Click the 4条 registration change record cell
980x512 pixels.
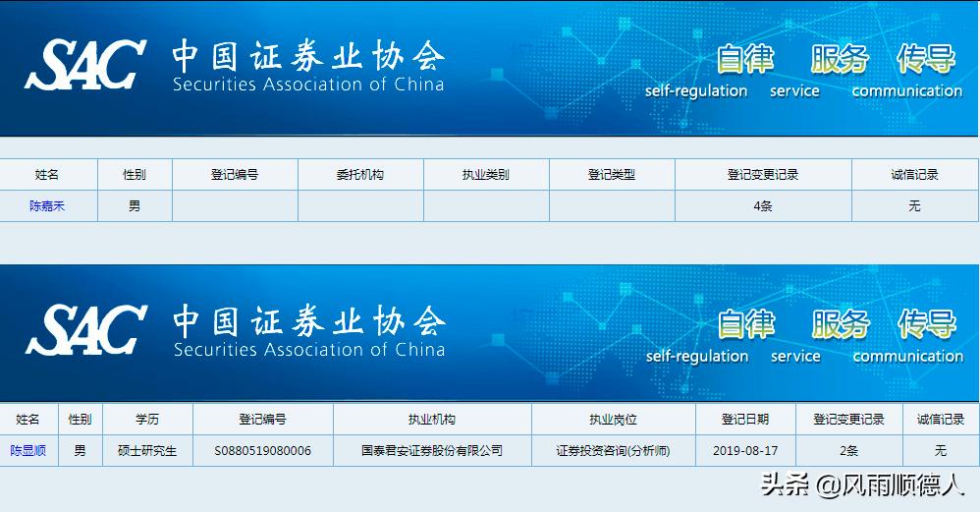click(763, 205)
